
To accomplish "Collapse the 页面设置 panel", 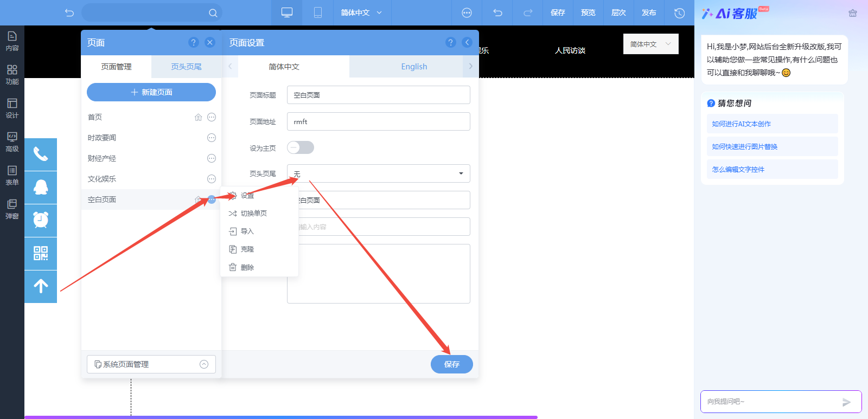I will [467, 42].
